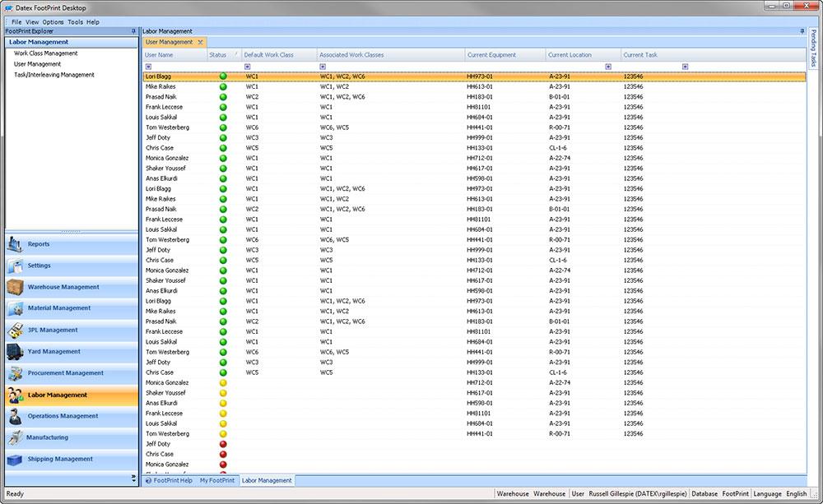Toggle auto-hide pin on Labor Management panel
This screenshot has width=823, height=504.
(802, 31)
